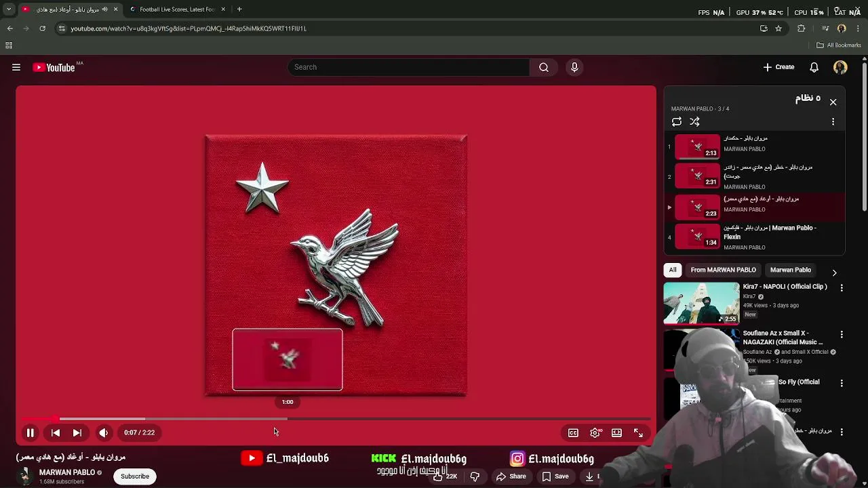Click the browser address bar URL

pos(189,28)
